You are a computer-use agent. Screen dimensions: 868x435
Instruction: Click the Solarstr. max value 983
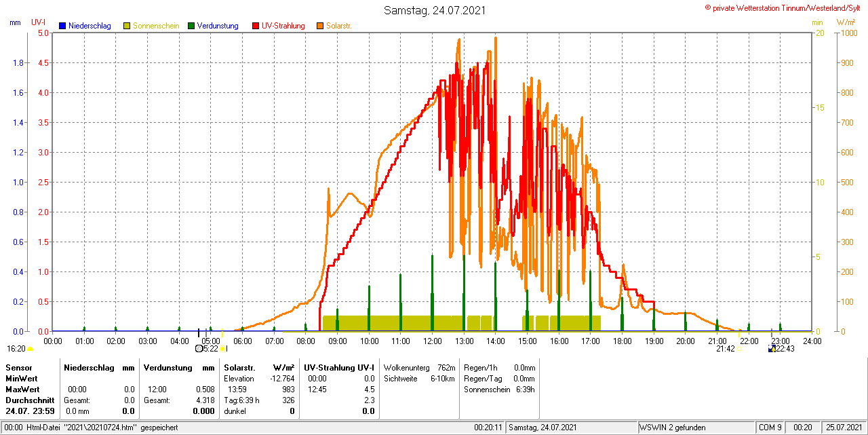[x=288, y=390]
